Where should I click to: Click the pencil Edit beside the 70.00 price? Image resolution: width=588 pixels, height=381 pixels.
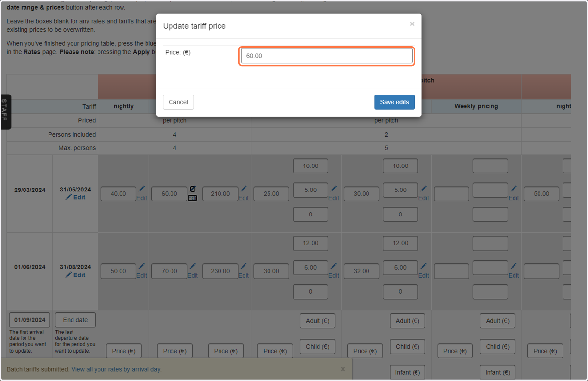pyautogui.click(x=193, y=271)
